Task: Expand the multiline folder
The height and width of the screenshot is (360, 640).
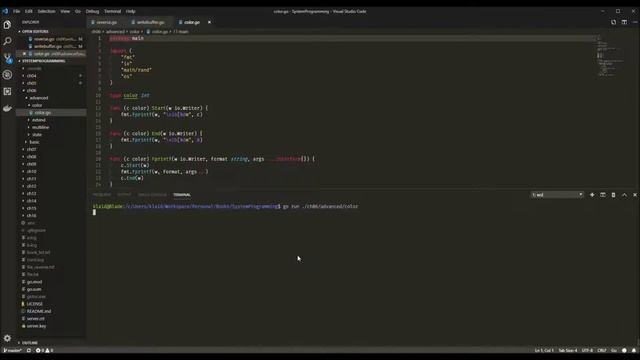Action: pyautogui.click(x=40, y=127)
